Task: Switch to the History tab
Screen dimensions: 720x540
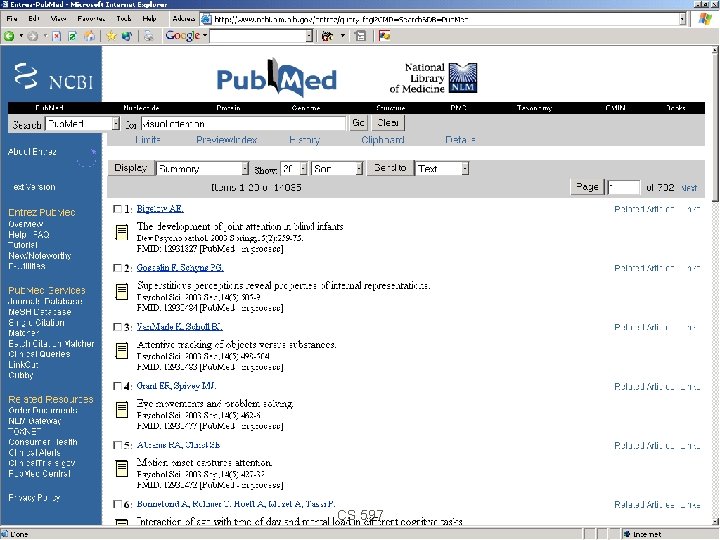Action: click(x=304, y=140)
